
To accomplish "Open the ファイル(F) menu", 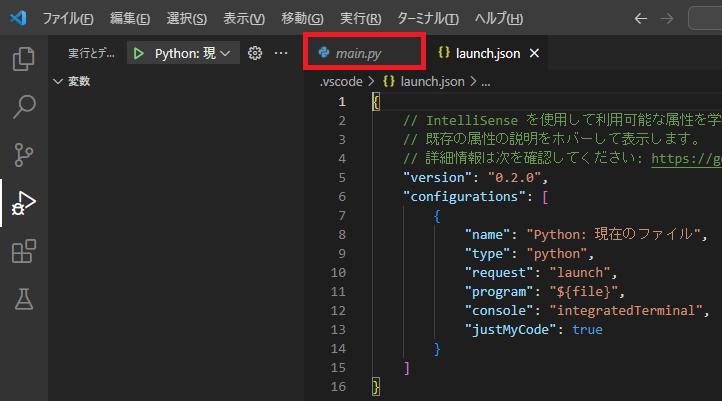I will pos(68,19).
